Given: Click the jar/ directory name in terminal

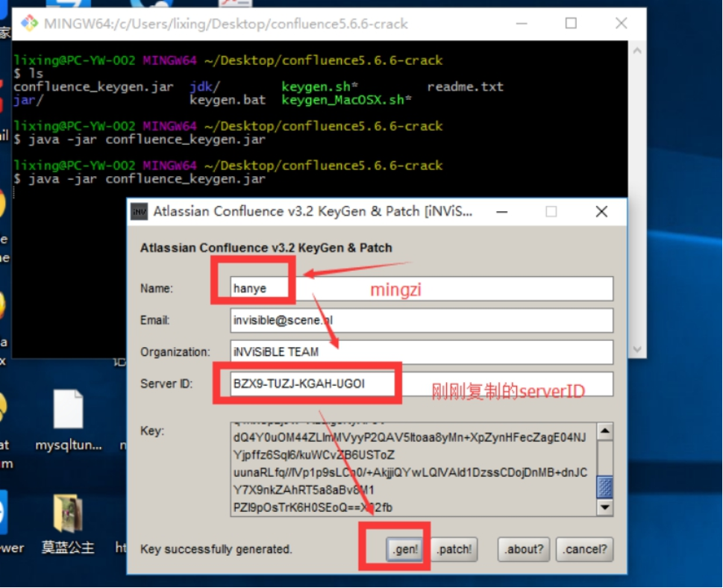Looking at the screenshot, I should click(x=28, y=100).
